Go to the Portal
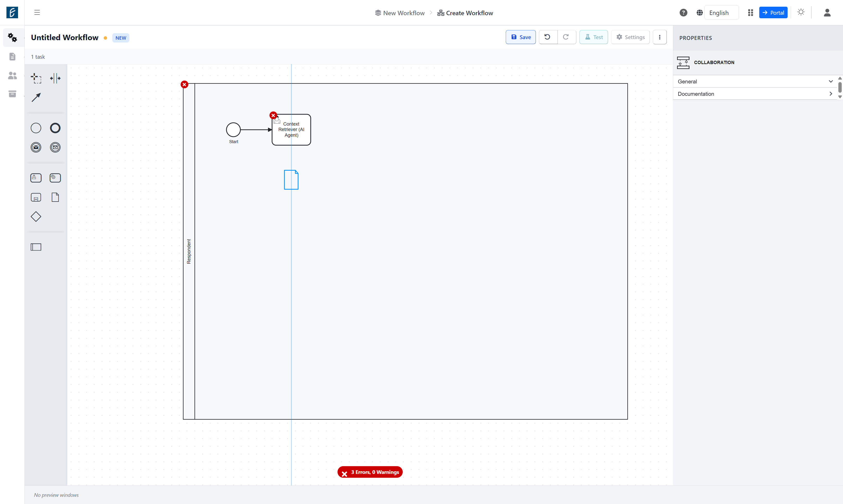 pos(773,13)
